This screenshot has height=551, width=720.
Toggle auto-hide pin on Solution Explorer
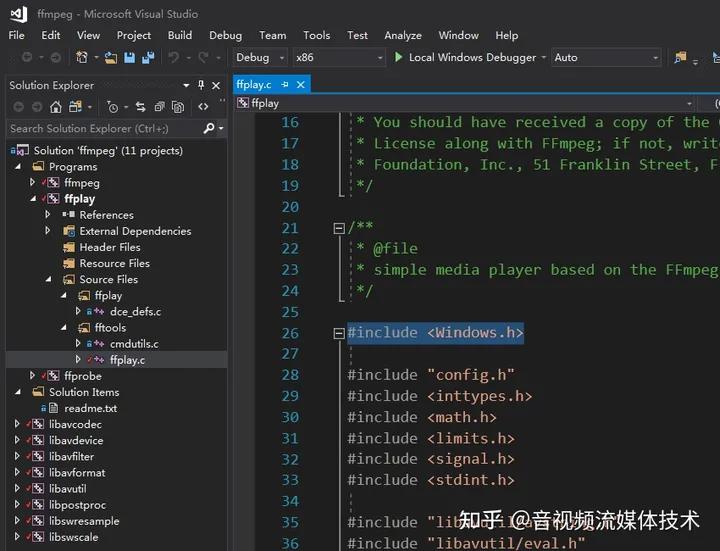(201, 85)
